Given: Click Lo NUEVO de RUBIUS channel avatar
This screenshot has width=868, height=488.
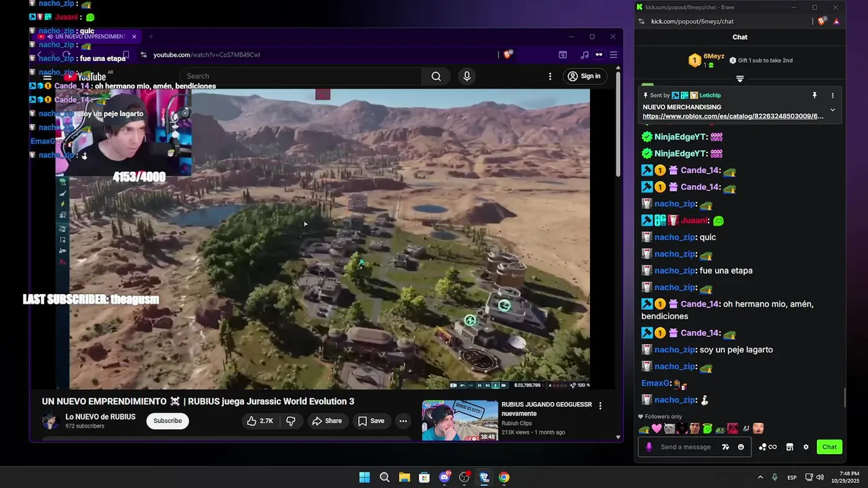Looking at the screenshot, I should coord(51,421).
